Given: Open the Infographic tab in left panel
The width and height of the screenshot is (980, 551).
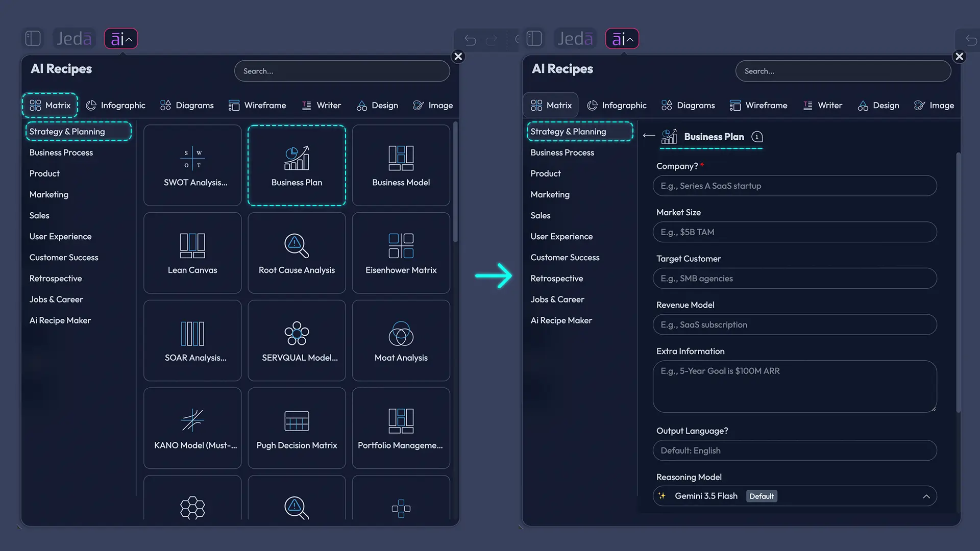Looking at the screenshot, I should click(x=115, y=105).
